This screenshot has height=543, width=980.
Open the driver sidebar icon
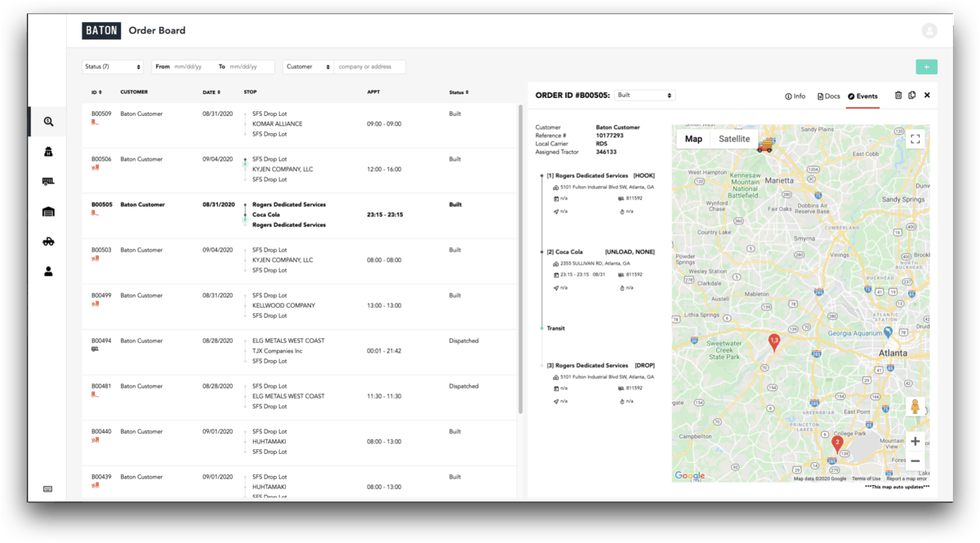click(48, 152)
